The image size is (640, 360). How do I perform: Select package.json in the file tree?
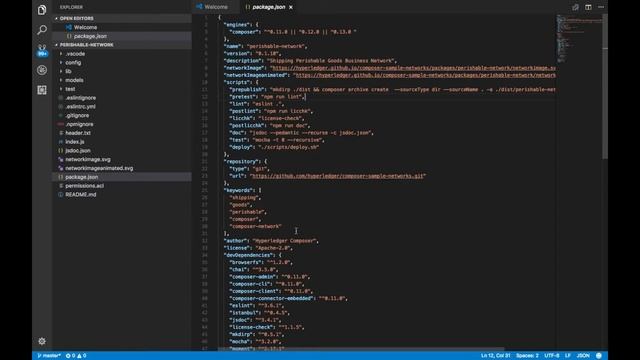(122, 177)
